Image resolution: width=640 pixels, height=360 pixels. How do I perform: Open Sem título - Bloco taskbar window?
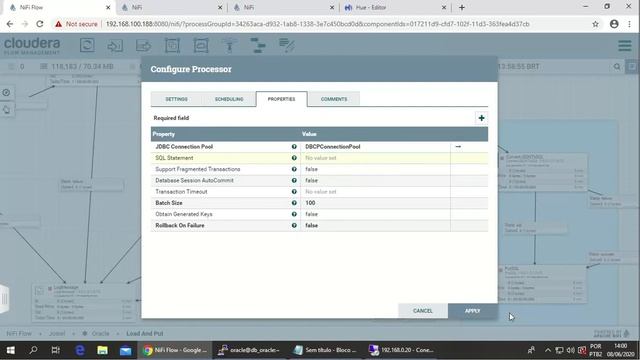325,350
